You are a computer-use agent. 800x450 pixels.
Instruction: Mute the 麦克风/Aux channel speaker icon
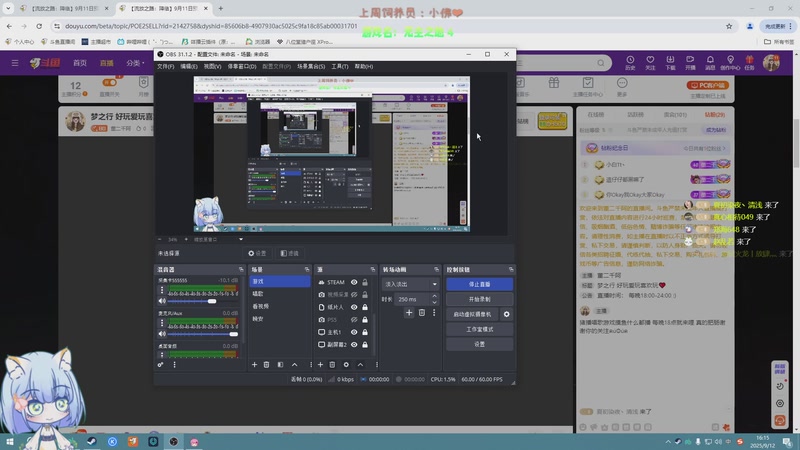coord(162,334)
